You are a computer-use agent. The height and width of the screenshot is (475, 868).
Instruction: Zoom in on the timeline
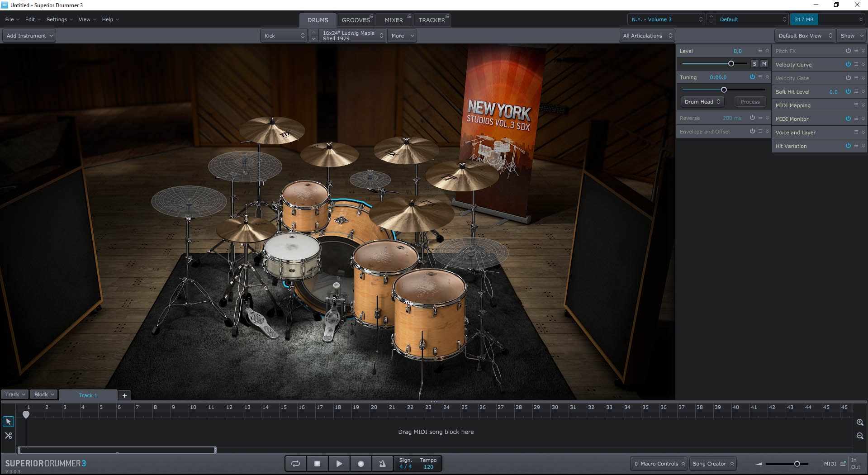(860, 422)
